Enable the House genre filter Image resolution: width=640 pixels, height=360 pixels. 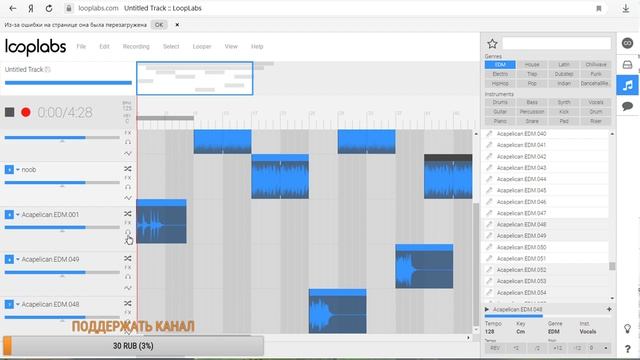[x=532, y=64]
